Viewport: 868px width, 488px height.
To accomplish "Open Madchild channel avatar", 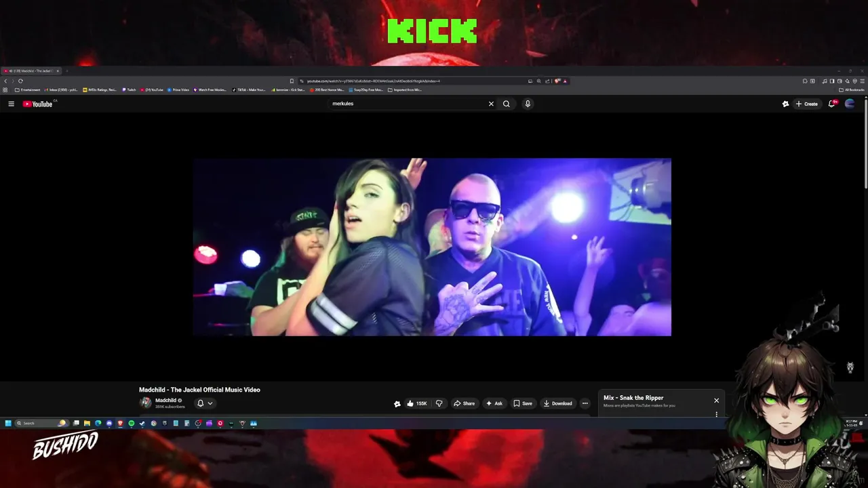I will tap(145, 403).
